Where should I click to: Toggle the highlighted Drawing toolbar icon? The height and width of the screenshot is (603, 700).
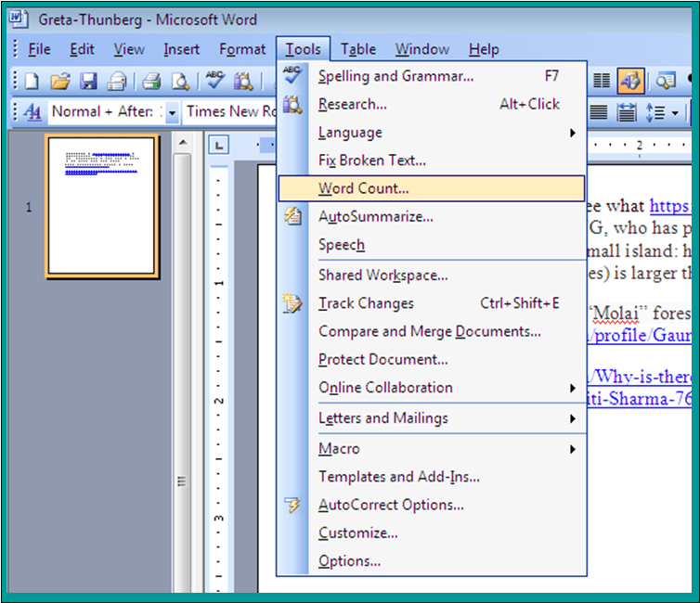(630, 81)
